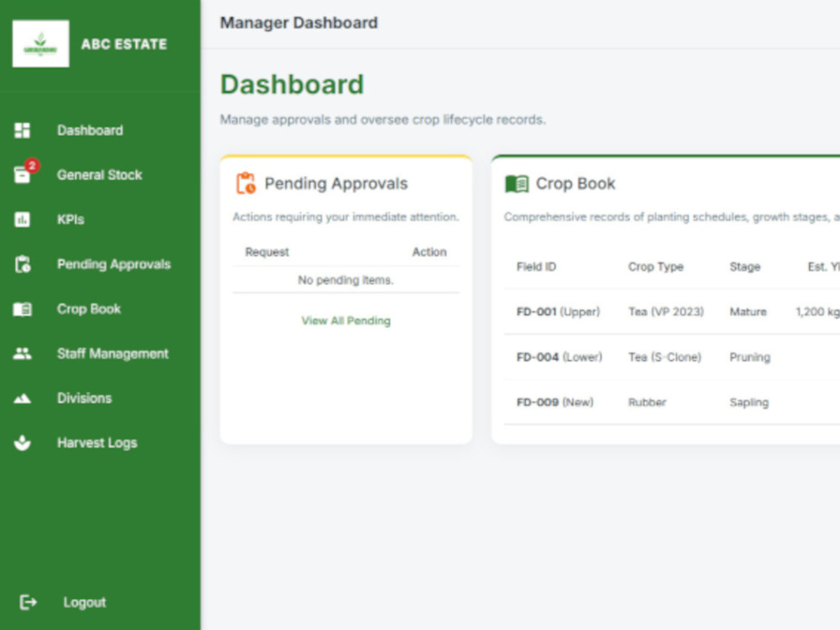
Task: Click the Crop Book card heading
Action: coord(575,184)
